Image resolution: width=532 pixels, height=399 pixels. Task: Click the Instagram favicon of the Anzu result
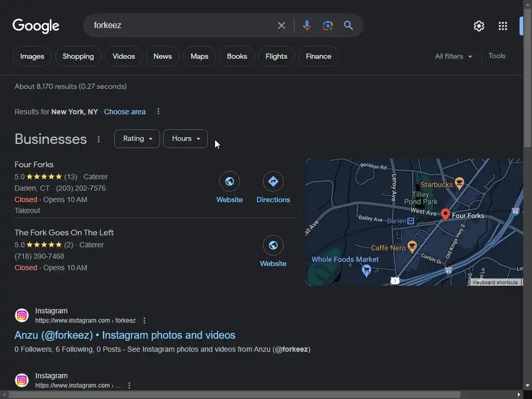click(22, 315)
